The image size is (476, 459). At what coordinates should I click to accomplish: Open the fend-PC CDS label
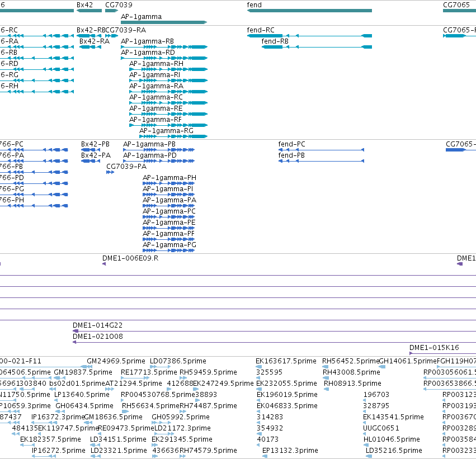pos(292,144)
